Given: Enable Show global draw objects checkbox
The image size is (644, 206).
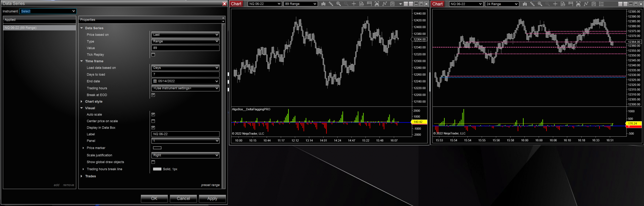Looking at the screenshot, I should click(x=153, y=162).
